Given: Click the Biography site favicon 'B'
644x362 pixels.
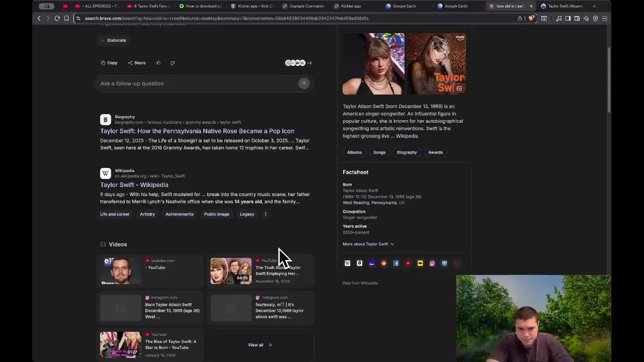Looking at the screenshot, I should click(105, 119).
